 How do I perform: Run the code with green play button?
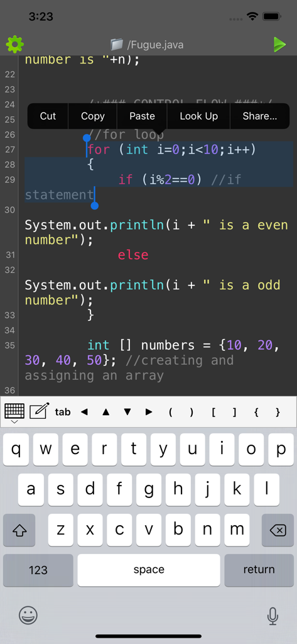tap(279, 45)
